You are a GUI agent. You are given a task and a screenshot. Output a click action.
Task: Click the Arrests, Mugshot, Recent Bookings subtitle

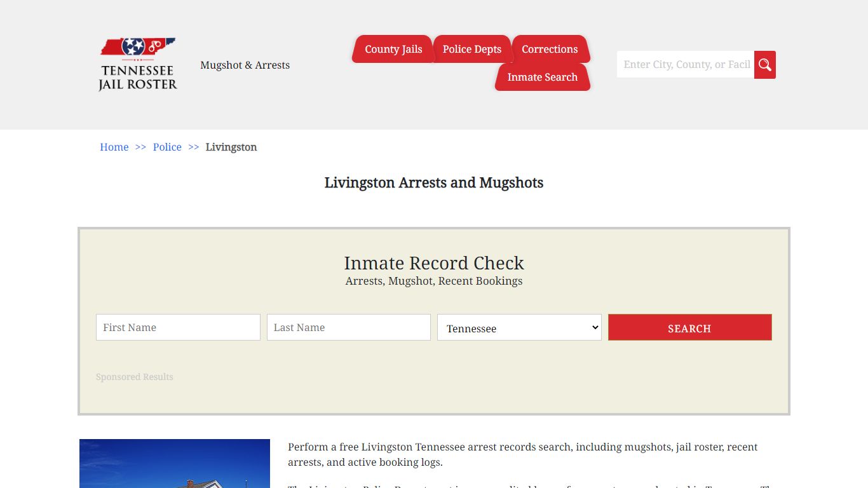434,281
